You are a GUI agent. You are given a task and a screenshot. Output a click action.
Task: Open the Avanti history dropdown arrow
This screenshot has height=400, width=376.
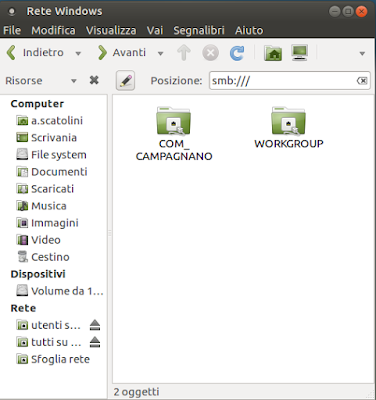[x=160, y=53]
